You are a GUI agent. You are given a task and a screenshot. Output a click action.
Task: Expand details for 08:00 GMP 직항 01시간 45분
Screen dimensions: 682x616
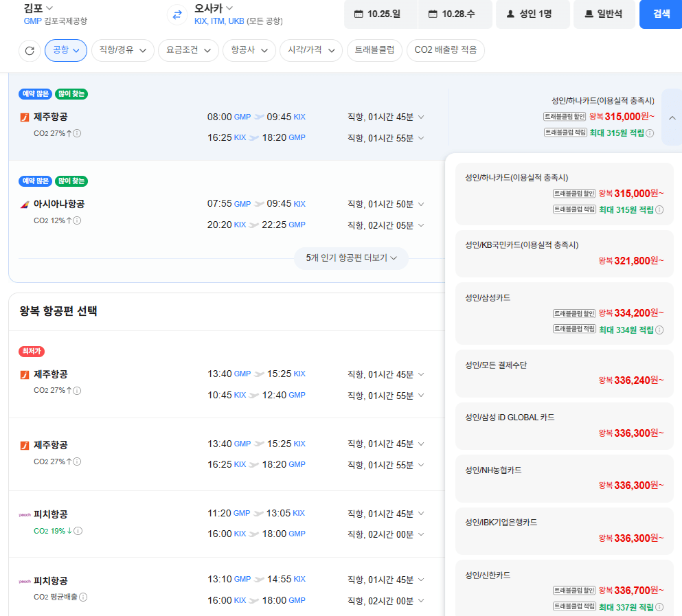pyautogui.click(x=421, y=117)
